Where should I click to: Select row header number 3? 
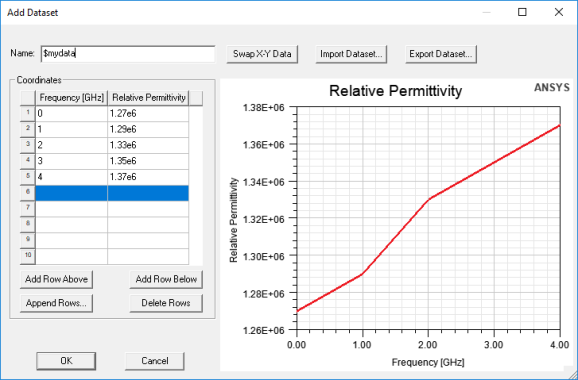point(28,145)
